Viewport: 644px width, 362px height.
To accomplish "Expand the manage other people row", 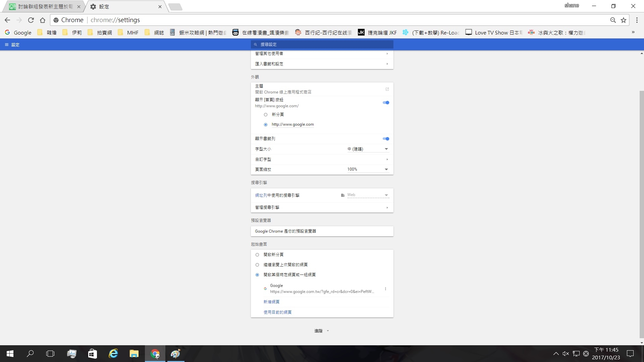I will 322,54.
